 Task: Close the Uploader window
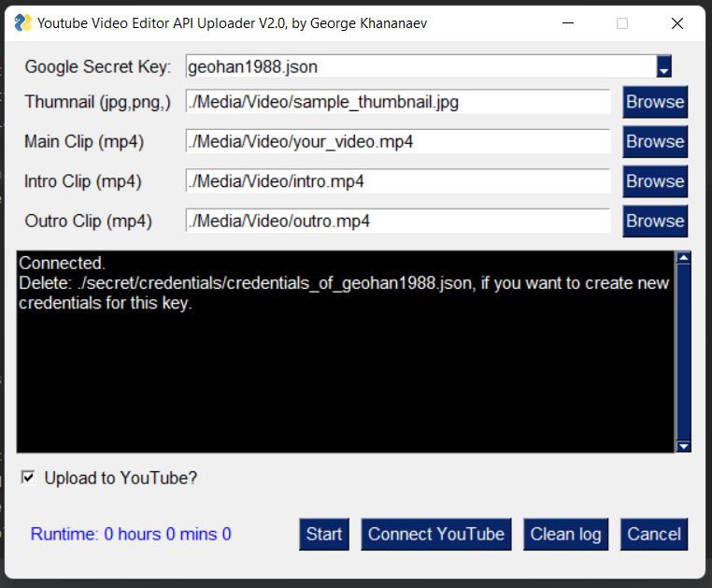click(x=677, y=23)
